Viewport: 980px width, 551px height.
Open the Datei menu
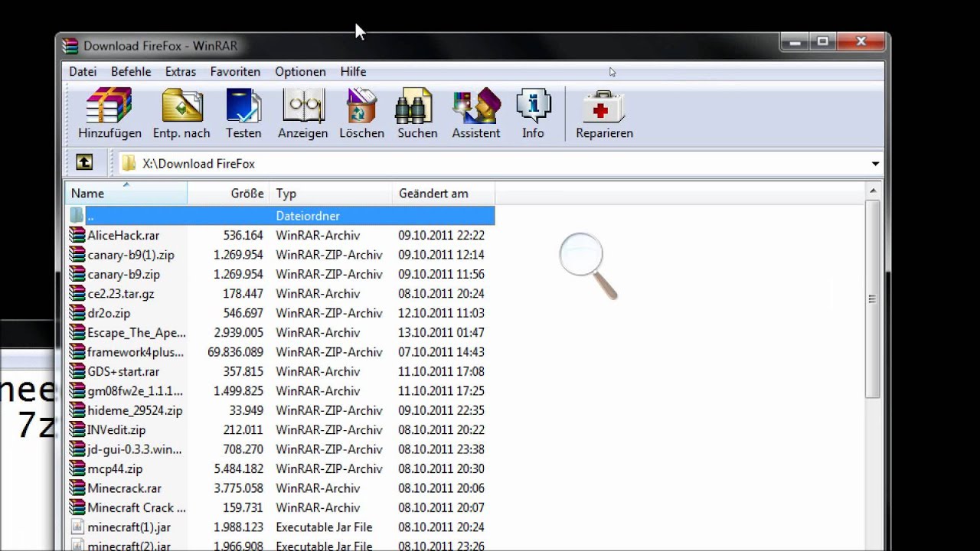pyautogui.click(x=83, y=71)
